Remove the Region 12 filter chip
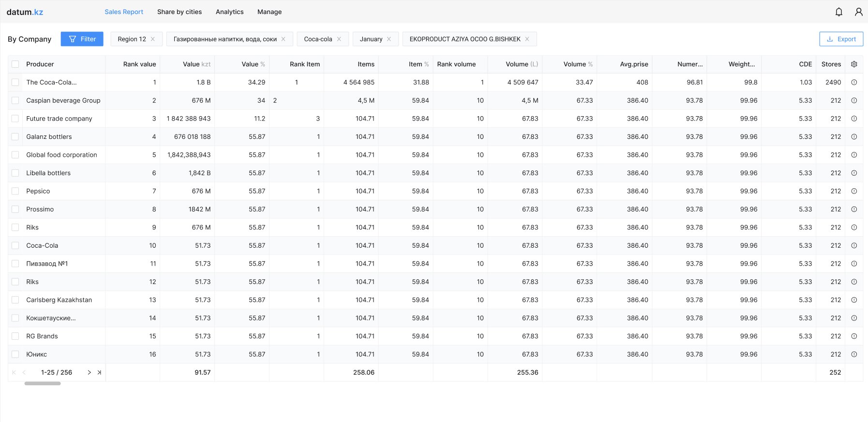This screenshot has width=868, height=422. tap(153, 39)
